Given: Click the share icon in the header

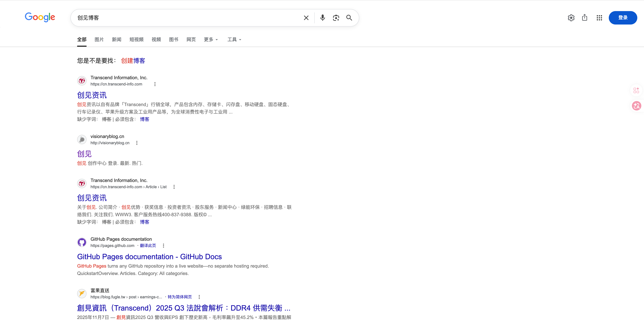Looking at the screenshot, I should [584, 17].
